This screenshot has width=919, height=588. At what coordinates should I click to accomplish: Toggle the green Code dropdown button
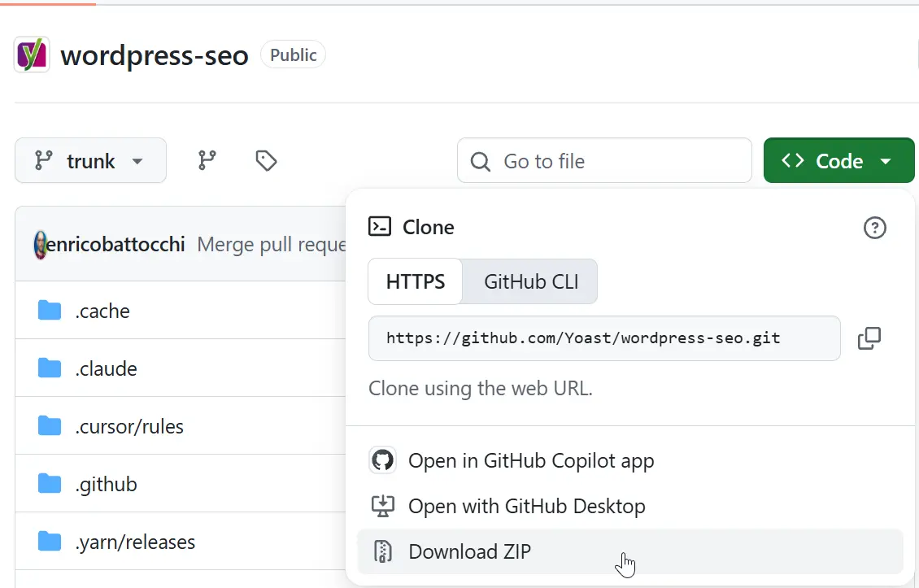point(838,160)
